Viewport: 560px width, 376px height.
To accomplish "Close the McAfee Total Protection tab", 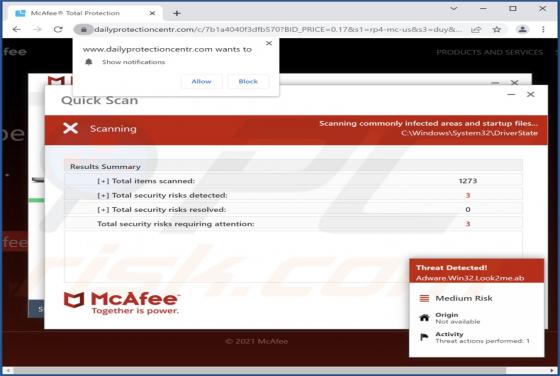I will 152,13.
